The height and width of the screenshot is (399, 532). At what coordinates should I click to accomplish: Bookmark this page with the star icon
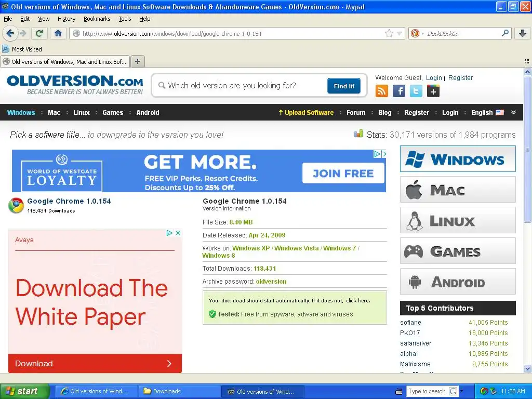pos(389,33)
